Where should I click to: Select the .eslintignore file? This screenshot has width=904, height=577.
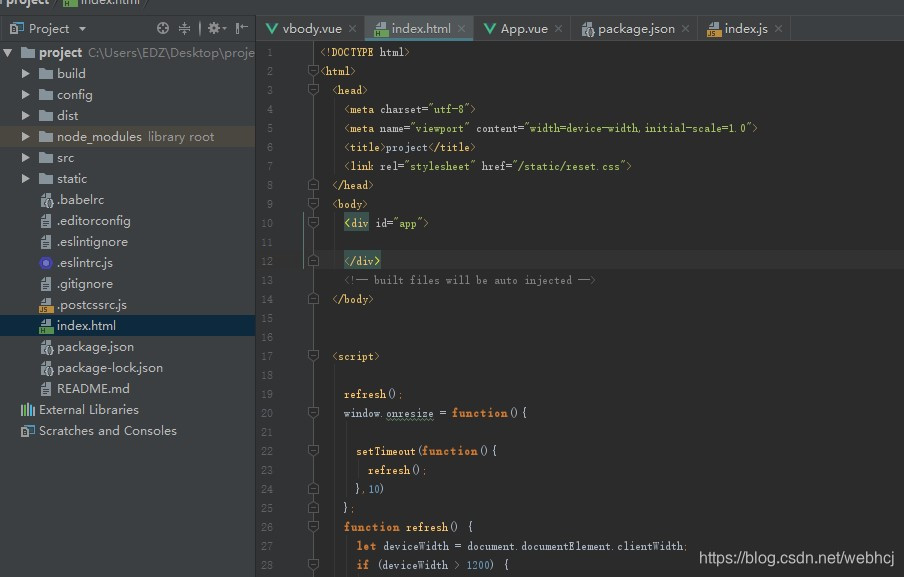coord(127,242)
